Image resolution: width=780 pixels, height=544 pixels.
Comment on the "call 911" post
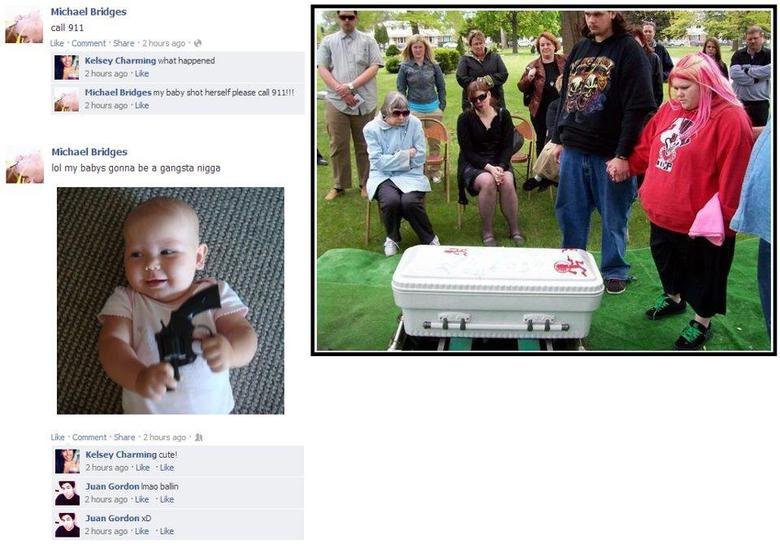pyautogui.click(x=89, y=43)
